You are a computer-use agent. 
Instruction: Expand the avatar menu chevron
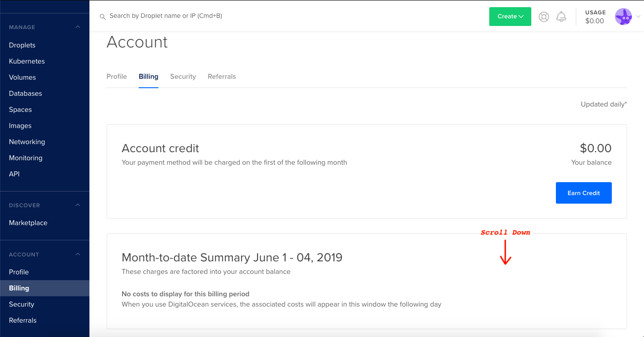[x=638, y=17]
